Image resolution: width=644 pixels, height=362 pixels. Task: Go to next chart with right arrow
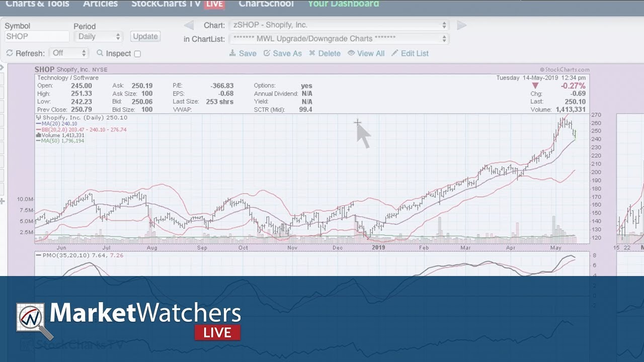(x=462, y=25)
